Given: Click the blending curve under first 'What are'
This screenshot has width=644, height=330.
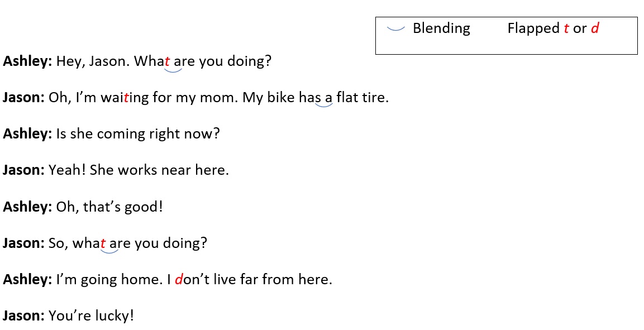Looking at the screenshot, I should pyautogui.click(x=173, y=70).
